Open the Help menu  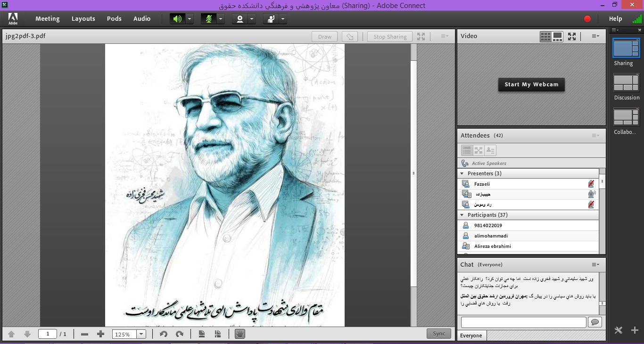616,19
